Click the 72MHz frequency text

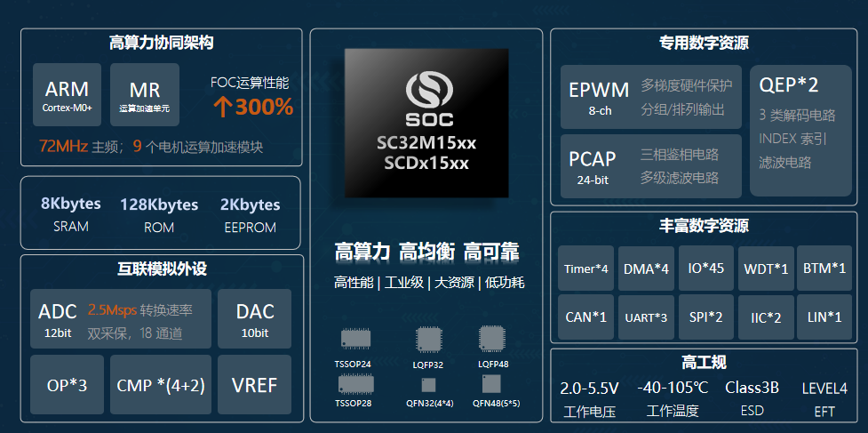pos(64,147)
